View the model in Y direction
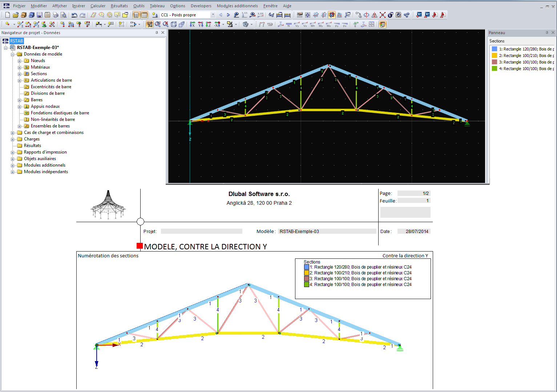Screen dimensions: 557x392 (200, 24)
